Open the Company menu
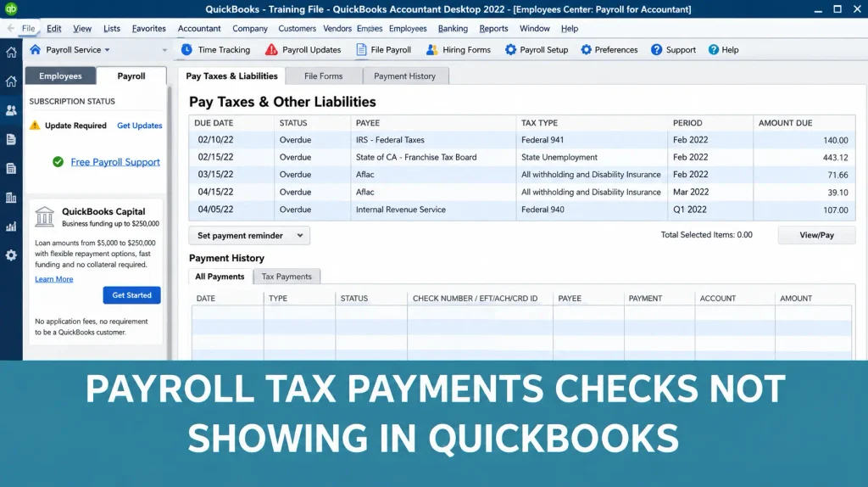Screen dimensions: 868x487 [x=250, y=28]
